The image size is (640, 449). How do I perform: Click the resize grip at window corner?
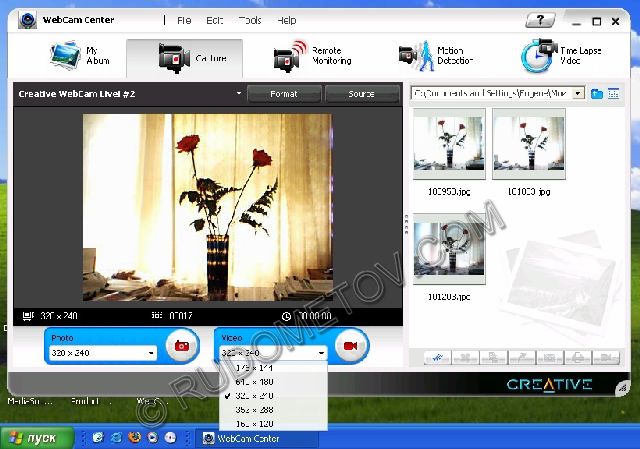(x=622, y=388)
